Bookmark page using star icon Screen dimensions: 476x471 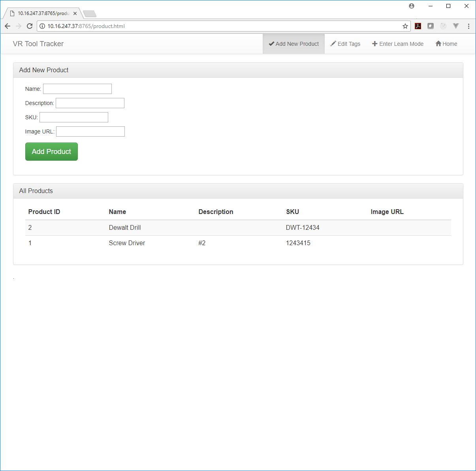coord(405,26)
